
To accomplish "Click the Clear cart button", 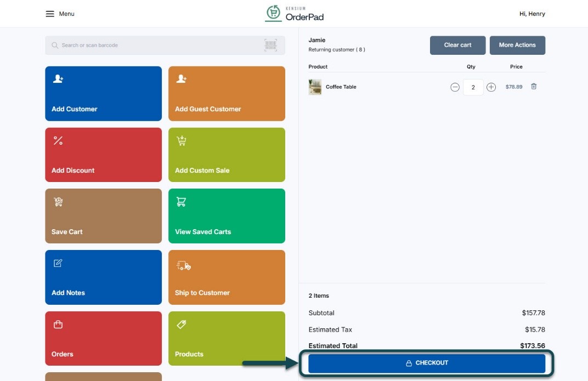I will [458, 46].
